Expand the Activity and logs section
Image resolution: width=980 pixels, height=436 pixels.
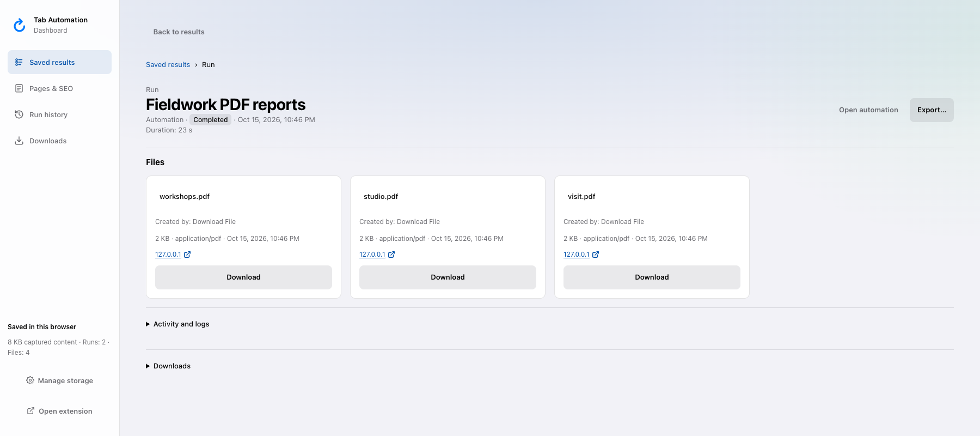177,324
